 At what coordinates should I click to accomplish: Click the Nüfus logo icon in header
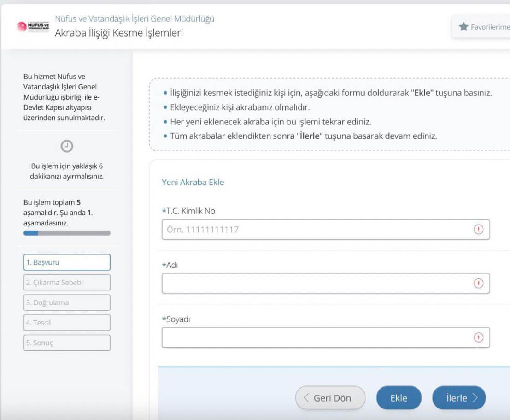coord(32,26)
